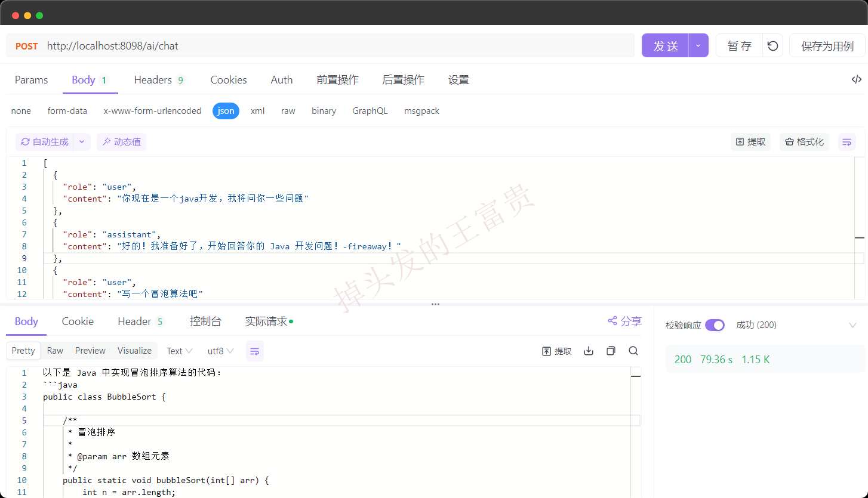The image size is (868, 498).
Task: Click the 79.36 s response time
Action: (x=716, y=360)
